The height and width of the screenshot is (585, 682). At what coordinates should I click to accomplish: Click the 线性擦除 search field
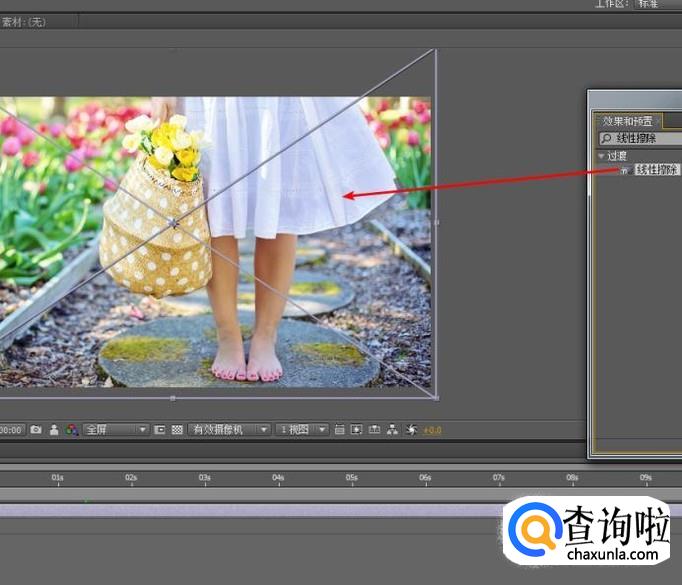point(641,138)
